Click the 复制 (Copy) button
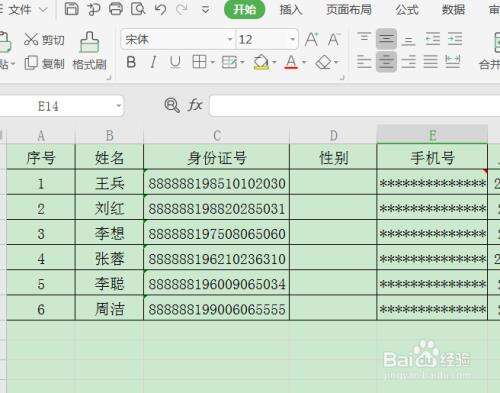This screenshot has width=500, height=393. 44,63
